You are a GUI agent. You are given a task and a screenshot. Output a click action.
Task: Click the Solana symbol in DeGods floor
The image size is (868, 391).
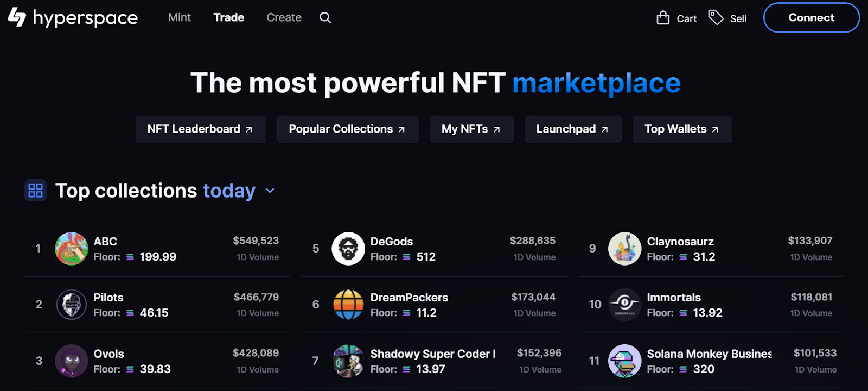(406, 257)
